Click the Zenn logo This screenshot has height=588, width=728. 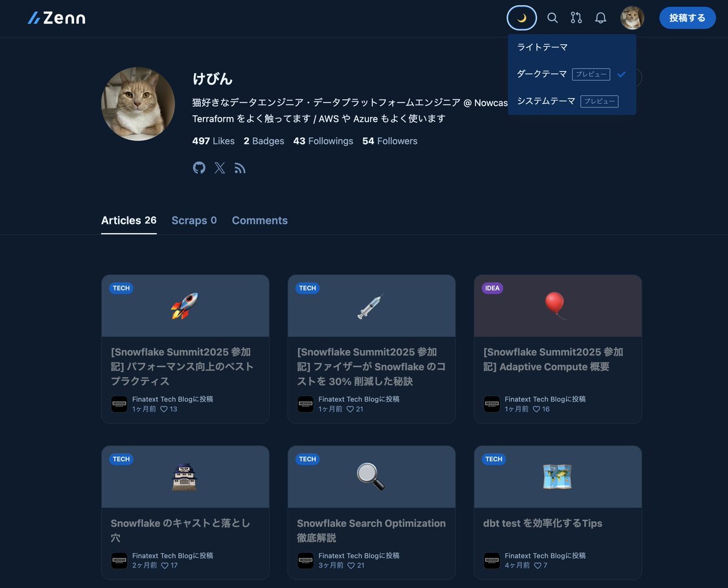(x=56, y=18)
